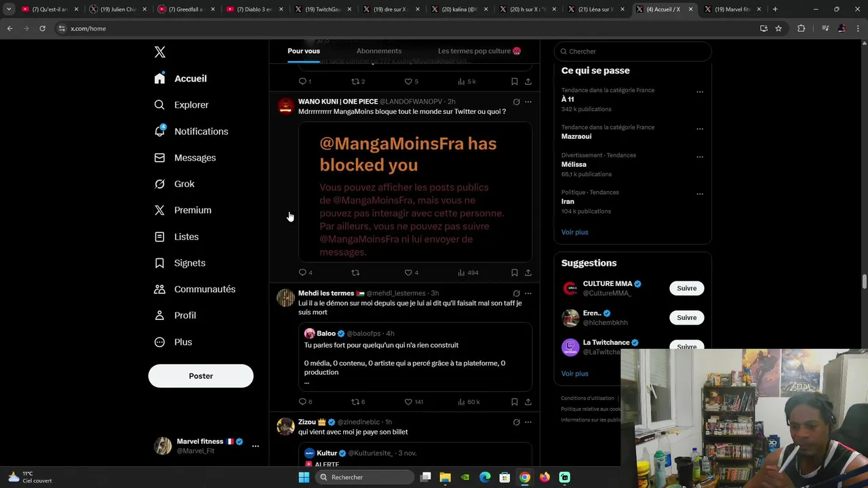Like the WANO KUNI post
868x488 pixels.
pyautogui.click(x=408, y=272)
